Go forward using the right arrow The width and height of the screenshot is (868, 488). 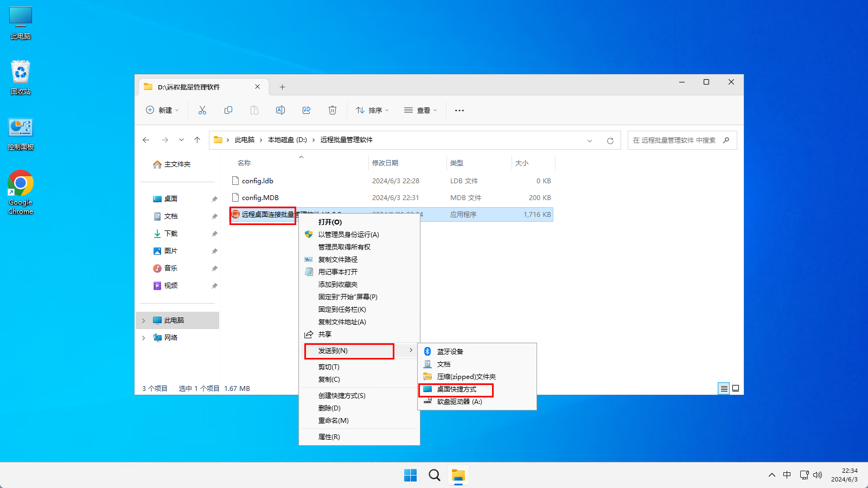coord(165,140)
